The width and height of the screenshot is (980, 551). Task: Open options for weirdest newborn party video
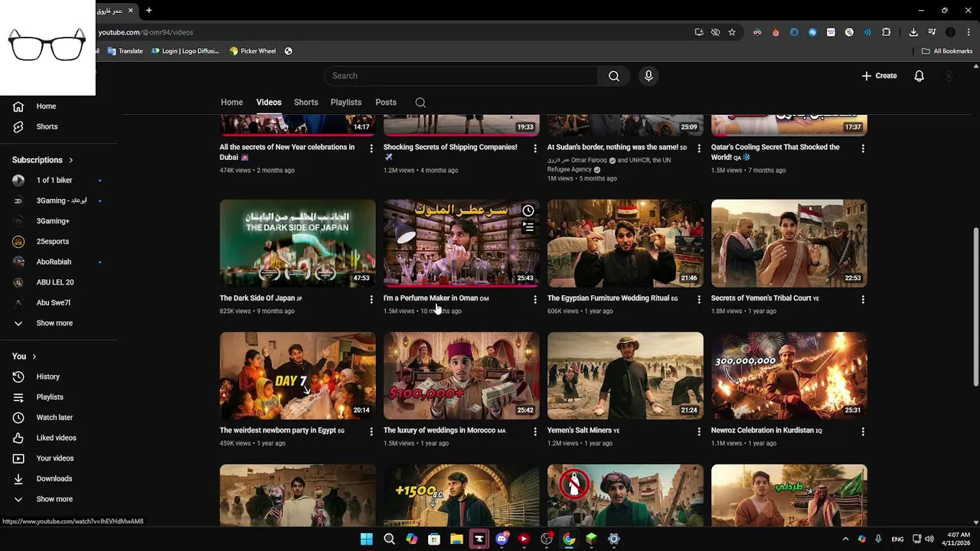click(x=371, y=432)
